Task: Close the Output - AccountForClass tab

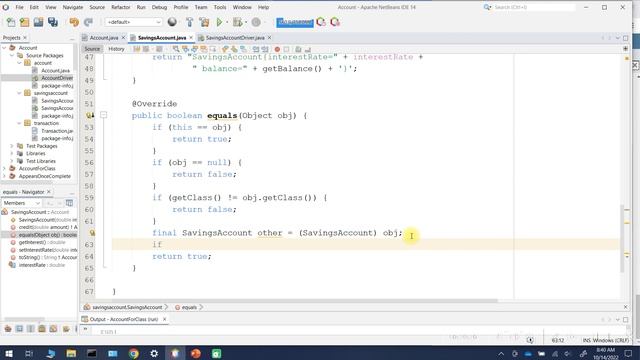Action: [x=164, y=319]
